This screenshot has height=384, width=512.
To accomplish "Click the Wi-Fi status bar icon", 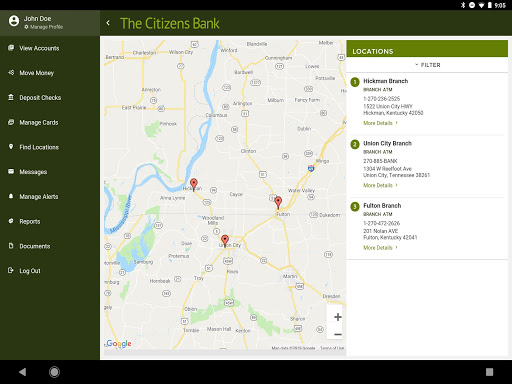I will pyautogui.click(x=481, y=5).
